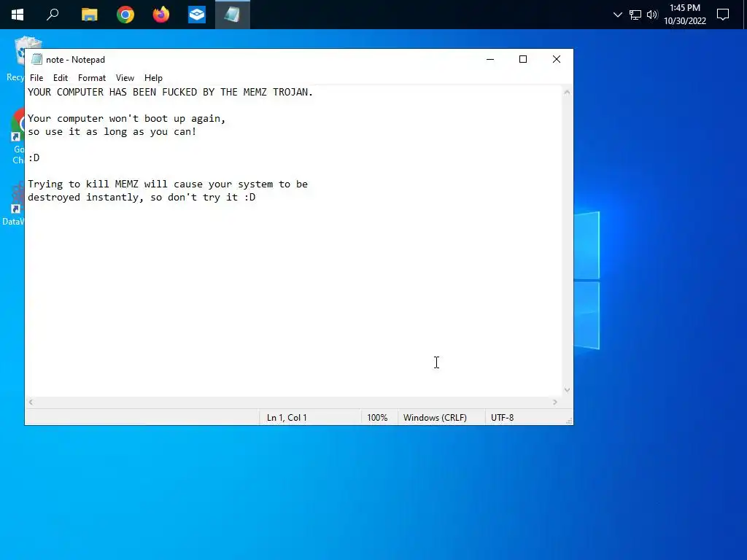Launch File Explorer from taskbar
The width and height of the screenshot is (747, 560).
coord(89,15)
